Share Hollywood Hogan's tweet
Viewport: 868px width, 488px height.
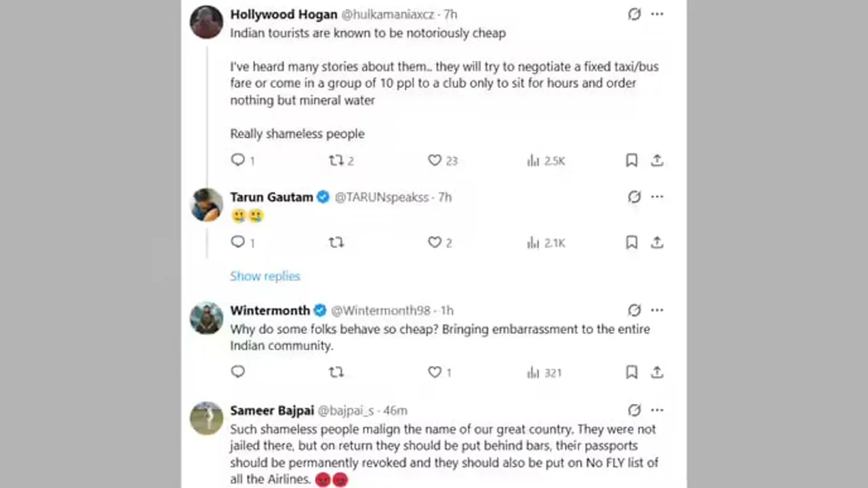pyautogui.click(x=656, y=161)
